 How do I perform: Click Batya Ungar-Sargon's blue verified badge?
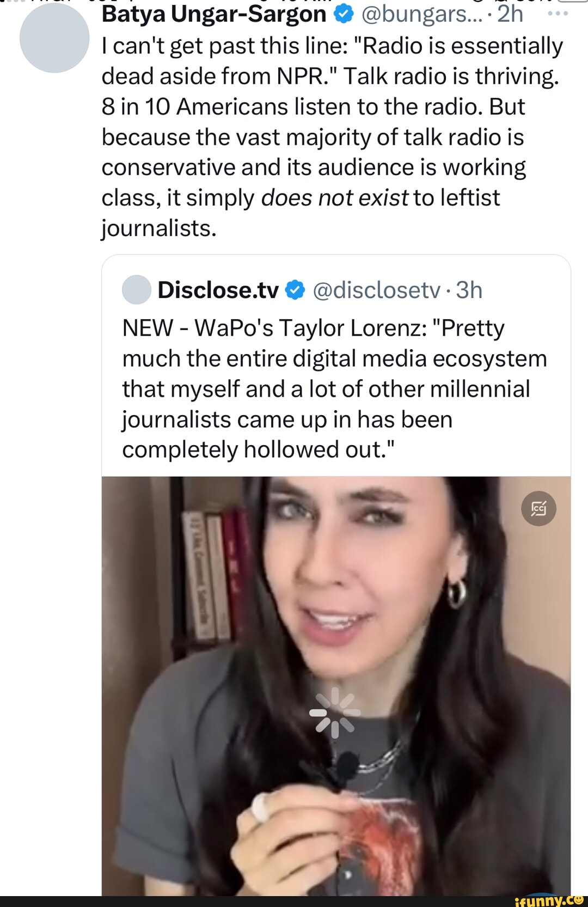(x=343, y=15)
